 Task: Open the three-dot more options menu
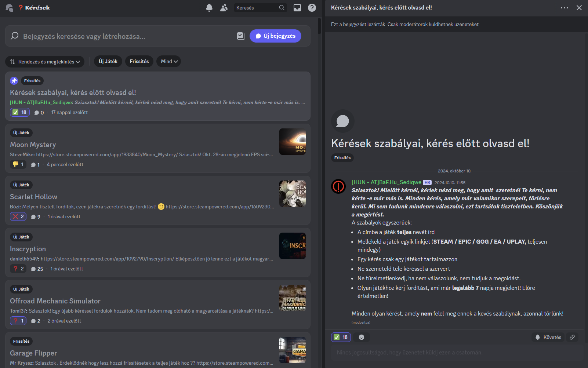(565, 8)
